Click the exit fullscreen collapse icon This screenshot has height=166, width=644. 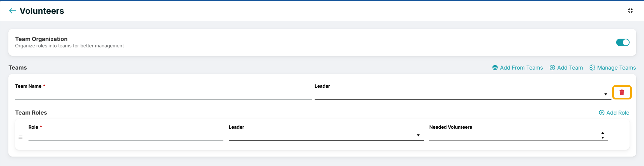(630, 11)
